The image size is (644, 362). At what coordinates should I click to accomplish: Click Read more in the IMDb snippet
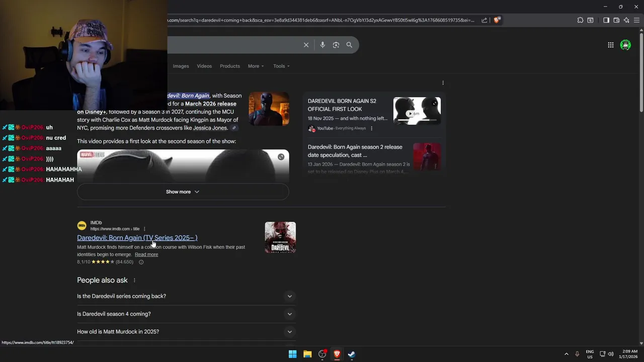pos(146,254)
